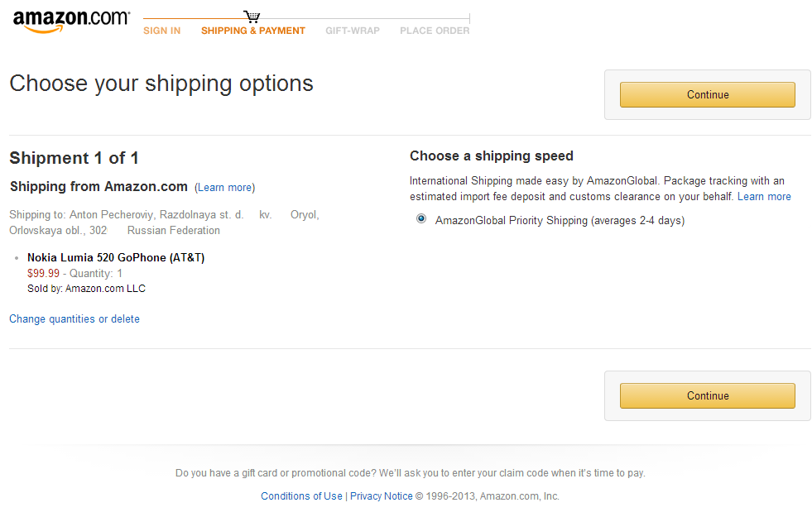
Task: Open Conditions of Use link
Action: coord(301,495)
